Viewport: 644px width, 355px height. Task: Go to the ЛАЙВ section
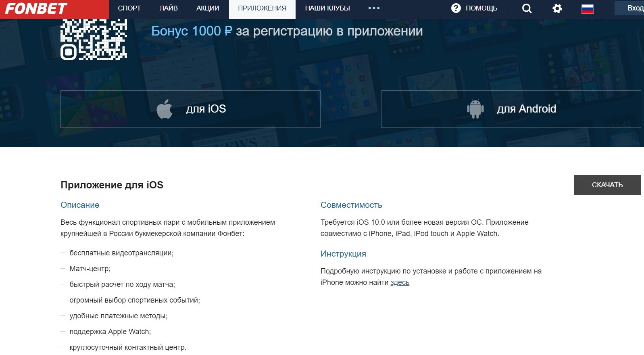(x=169, y=8)
